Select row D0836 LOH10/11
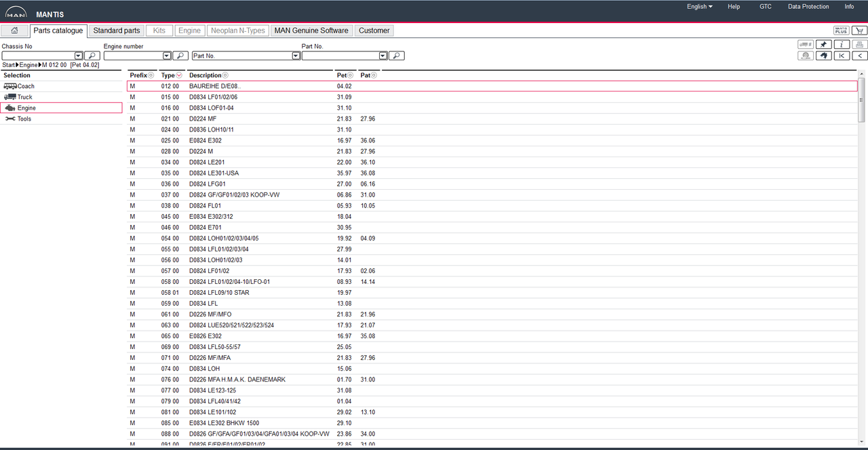This screenshot has width=868, height=450. (492, 129)
